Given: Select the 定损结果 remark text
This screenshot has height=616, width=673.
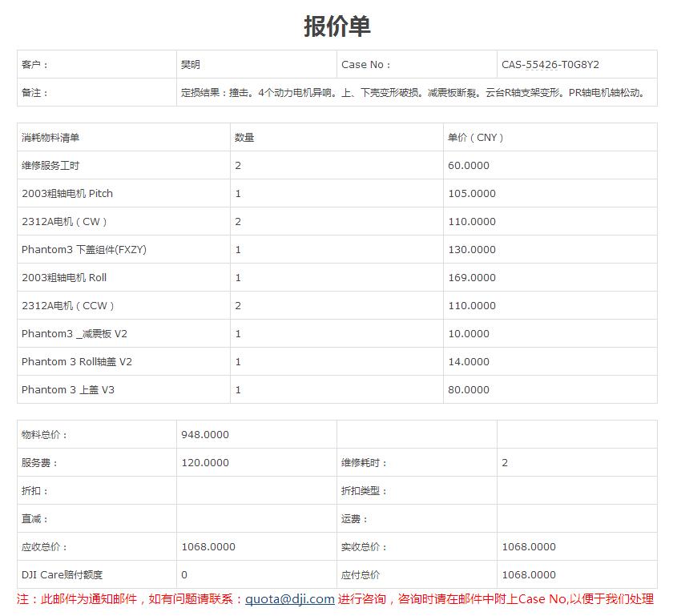Looking at the screenshot, I should [413, 92].
